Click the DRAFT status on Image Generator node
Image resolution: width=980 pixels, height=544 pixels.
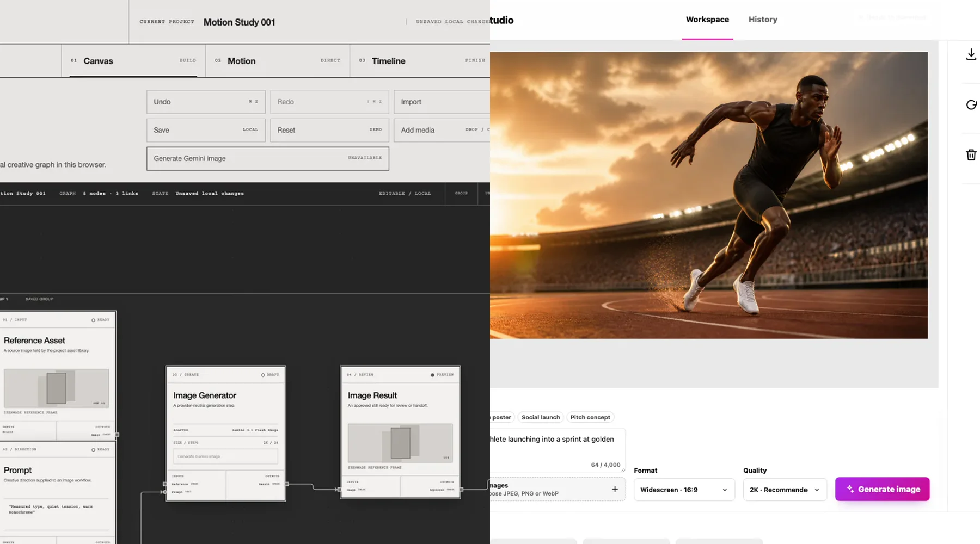(x=270, y=375)
